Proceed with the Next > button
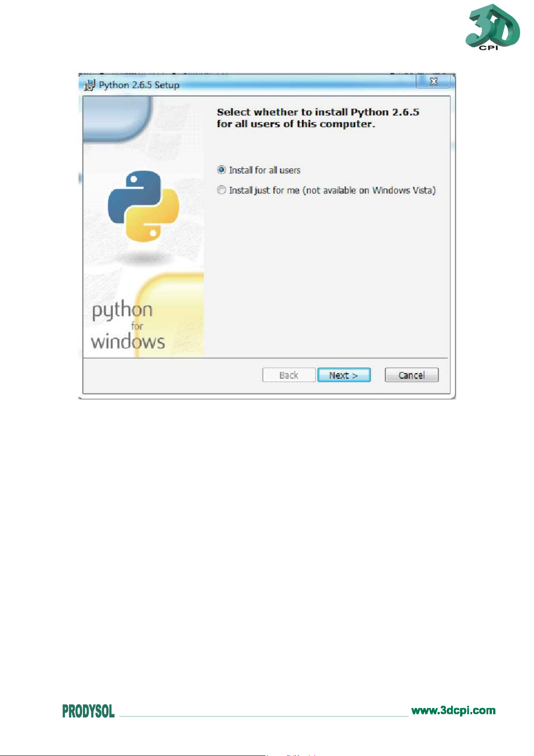The image size is (534, 756). coord(344,375)
